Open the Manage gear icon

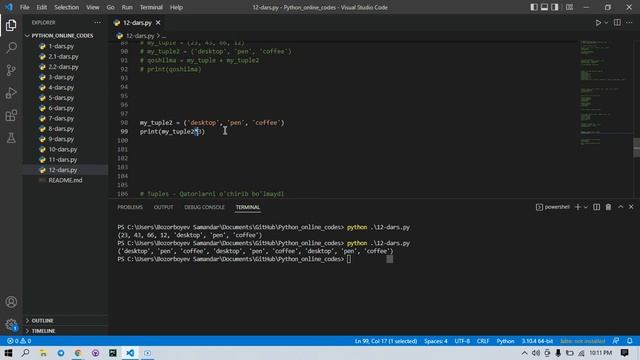coord(11,324)
